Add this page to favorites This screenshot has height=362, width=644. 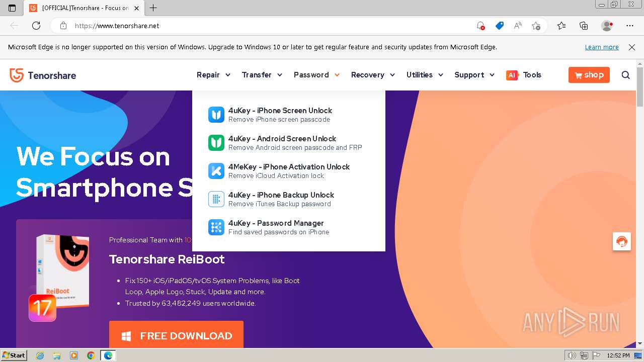coord(536,26)
